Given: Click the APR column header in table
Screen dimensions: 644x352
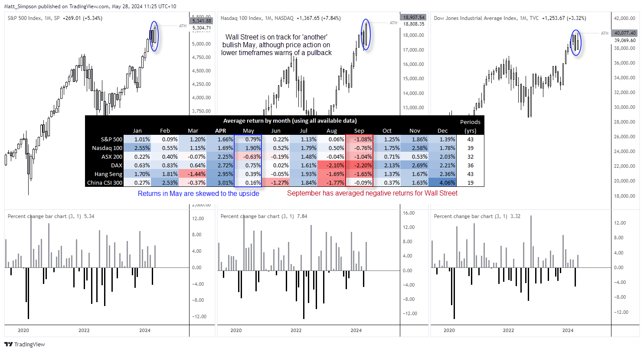Looking at the screenshot, I should tap(220, 130).
